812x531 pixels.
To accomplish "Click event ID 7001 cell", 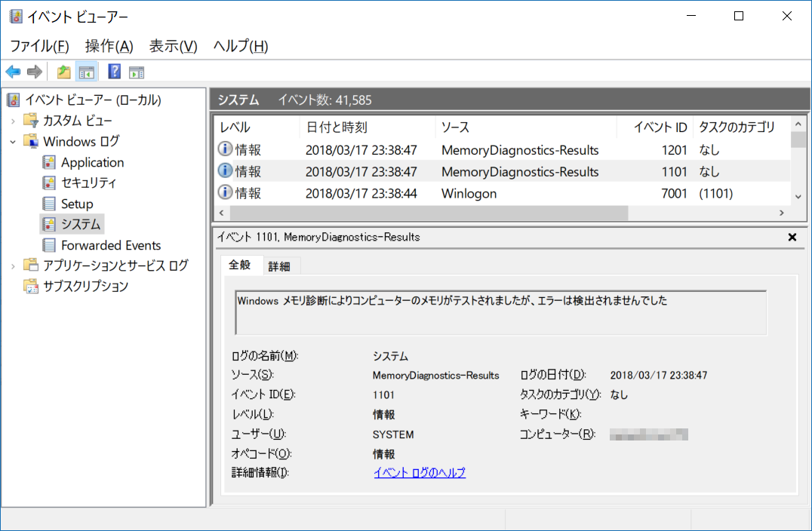I will coord(674,194).
